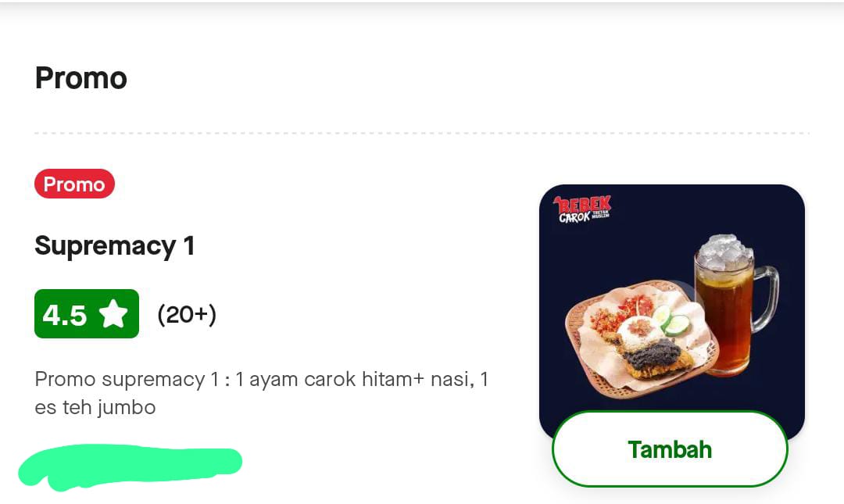Open the Supremacy 1 product photo
Screen dimensions: 844x504
click(672, 313)
